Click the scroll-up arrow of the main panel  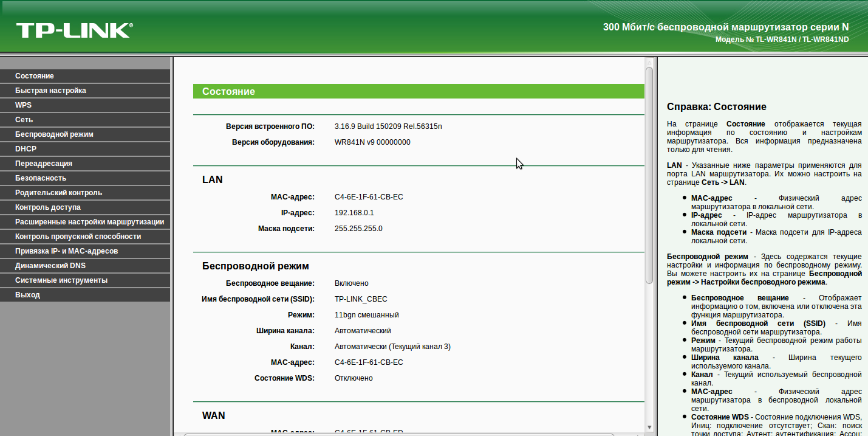649,62
